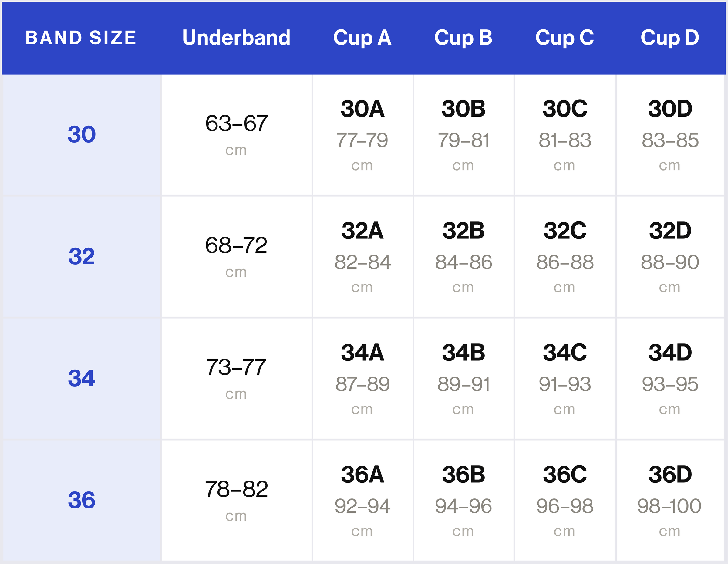Click the BAND SIZE column header
Screen dimensions: 728x564
point(81,37)
